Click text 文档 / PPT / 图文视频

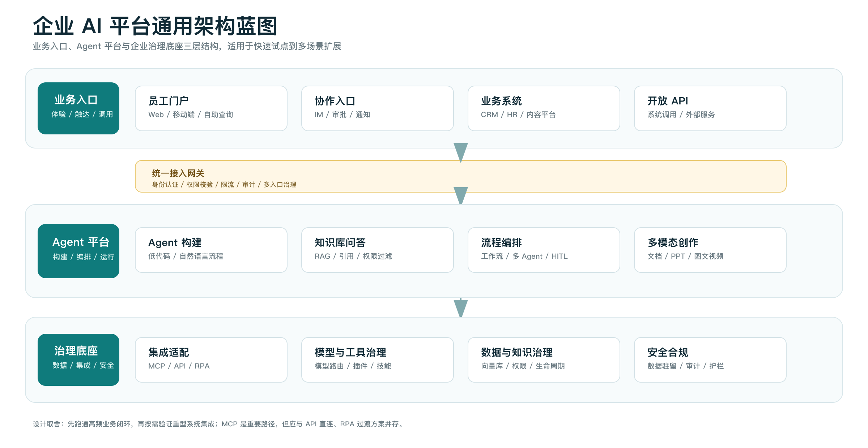(685, 256)
